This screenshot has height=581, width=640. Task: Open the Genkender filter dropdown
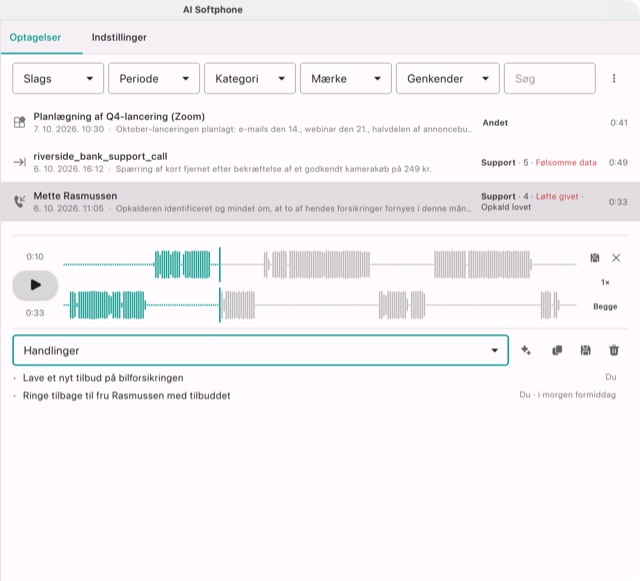448,78
